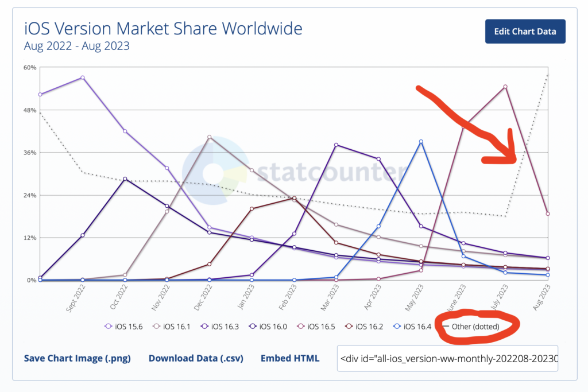The width and height of the screenshot is (588, 392).
Task: Toggle iOS 16.4 legend entry
Action: (x=412, y=327)
